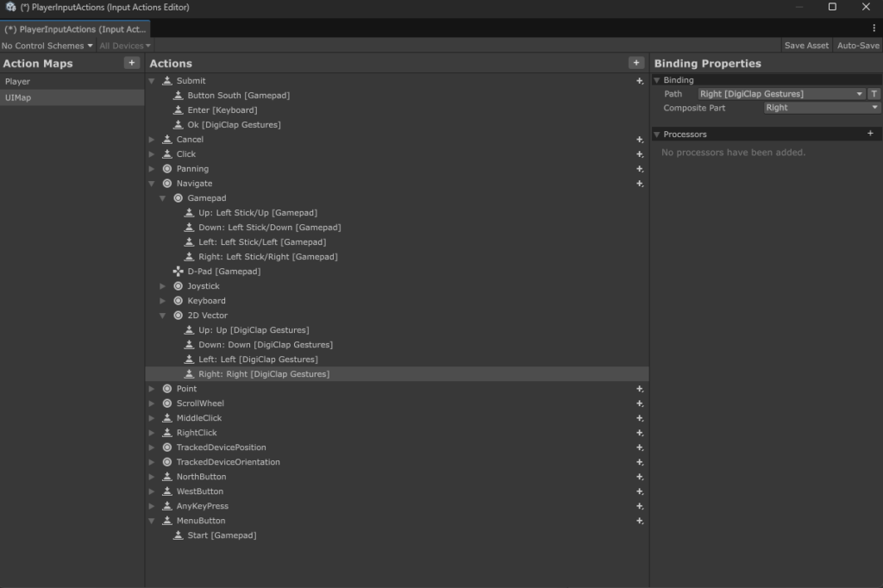
Task: Switch to the PlayerInputActions tab
Action: coord(76,29)
